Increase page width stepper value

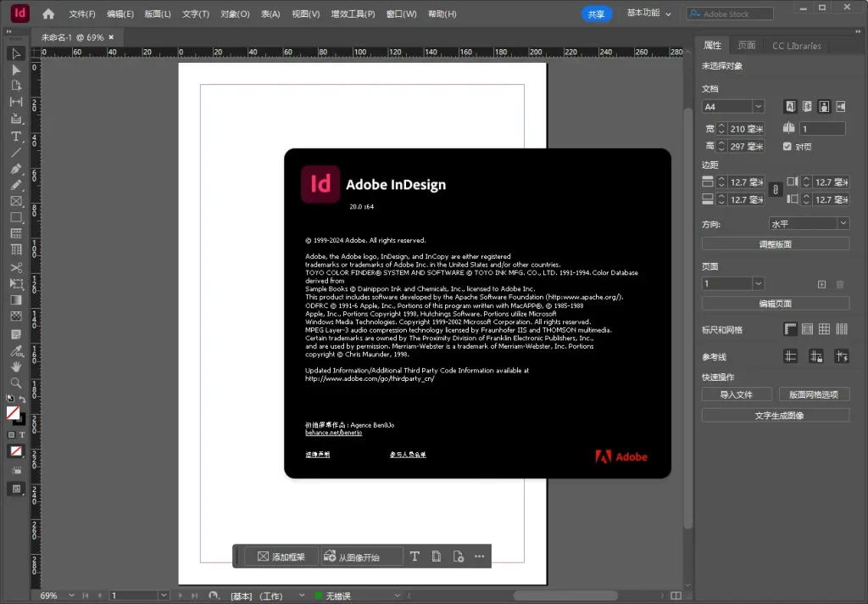[x=721, y=126]
